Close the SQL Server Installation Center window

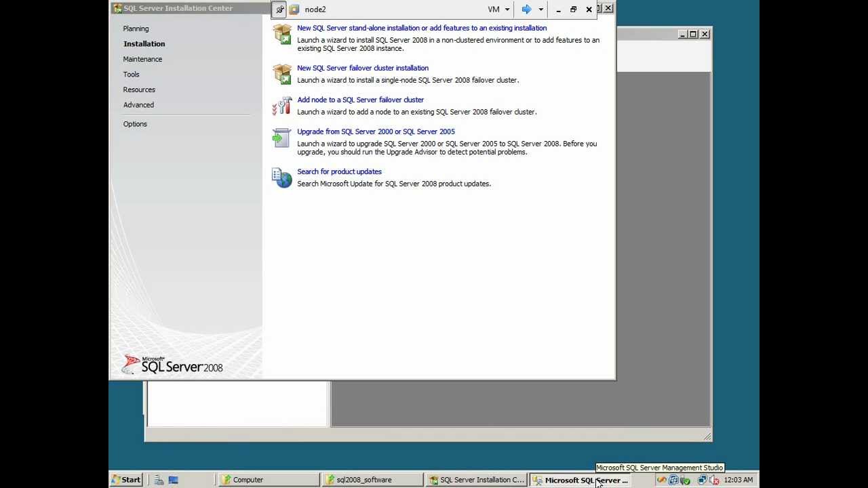point(608,8)
